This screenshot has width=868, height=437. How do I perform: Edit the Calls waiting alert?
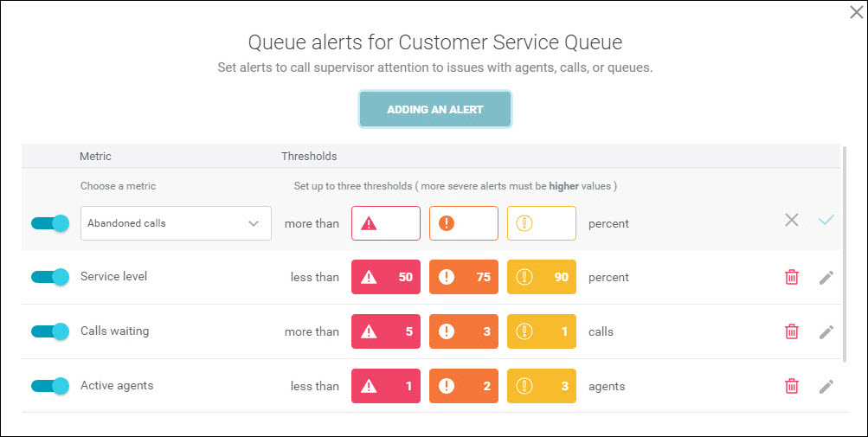click(826, 331)
